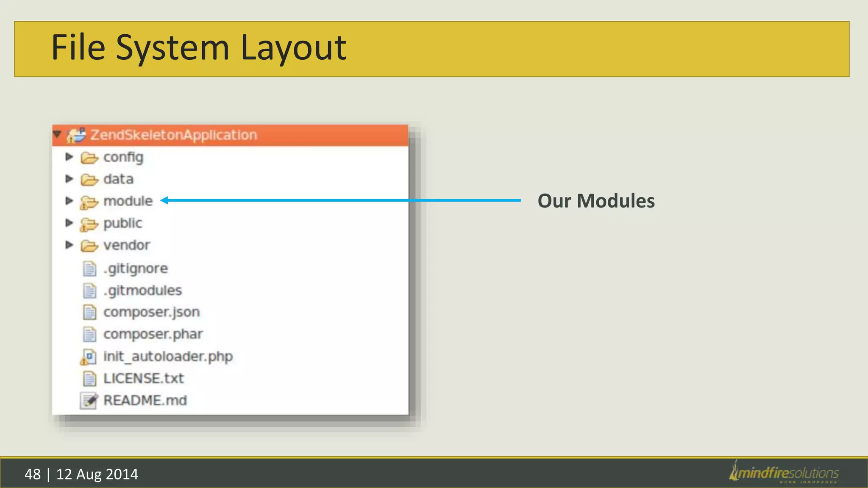
Task: Click the init_autoloader.php PHP file icon
Action: 88,357
